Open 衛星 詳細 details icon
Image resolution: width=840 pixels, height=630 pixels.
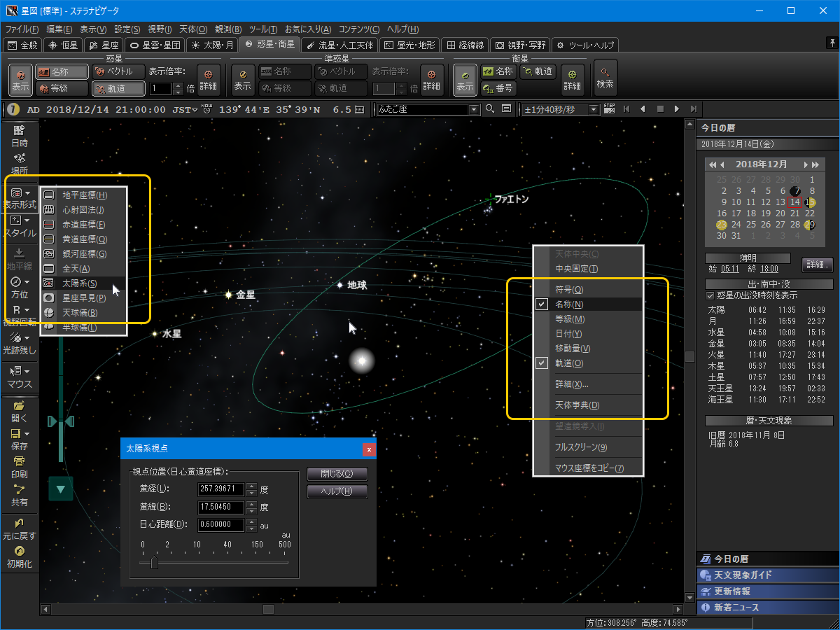click(573, 79)
